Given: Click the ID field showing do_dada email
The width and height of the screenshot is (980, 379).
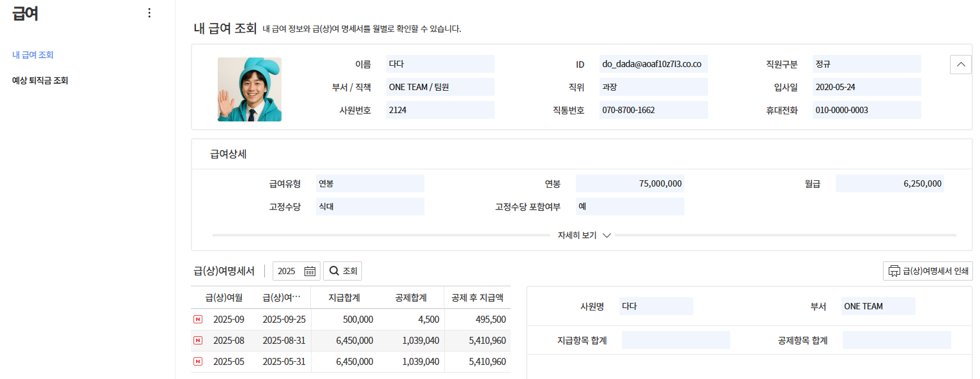Looking at the screenshot, I should (x=653, y=64).
